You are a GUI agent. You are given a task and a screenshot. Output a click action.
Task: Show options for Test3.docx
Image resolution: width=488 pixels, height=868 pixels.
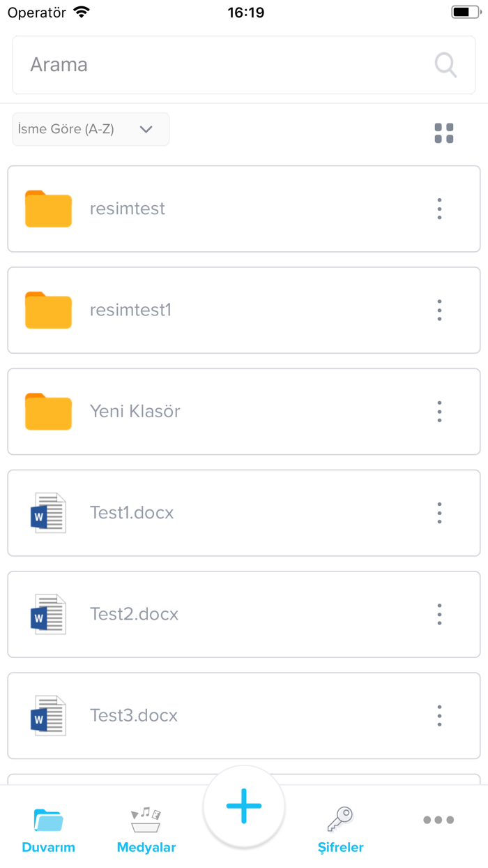439,715
